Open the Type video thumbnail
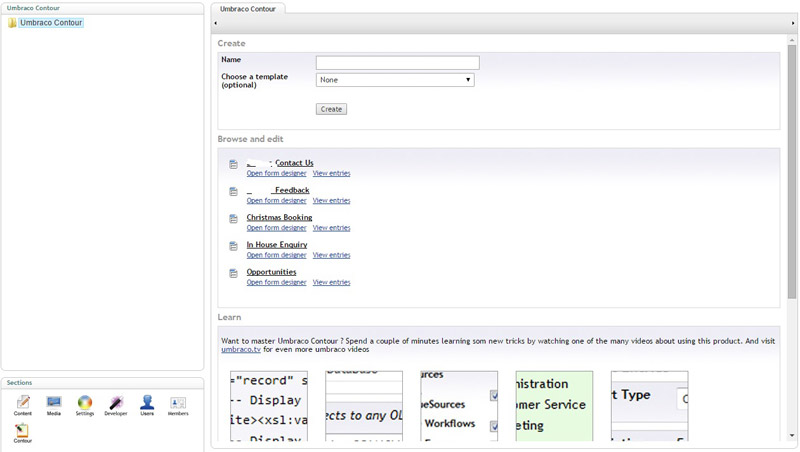 click(x=649, y=406)
